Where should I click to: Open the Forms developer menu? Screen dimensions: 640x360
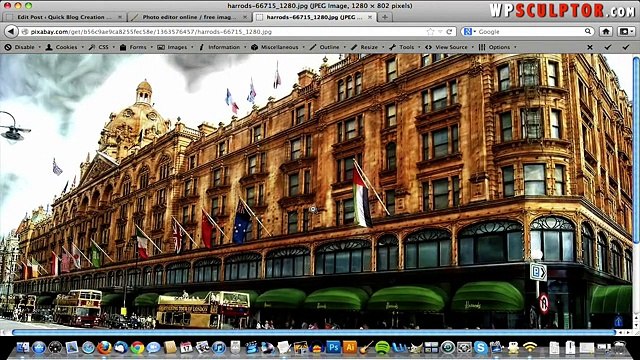click(136, 47)
